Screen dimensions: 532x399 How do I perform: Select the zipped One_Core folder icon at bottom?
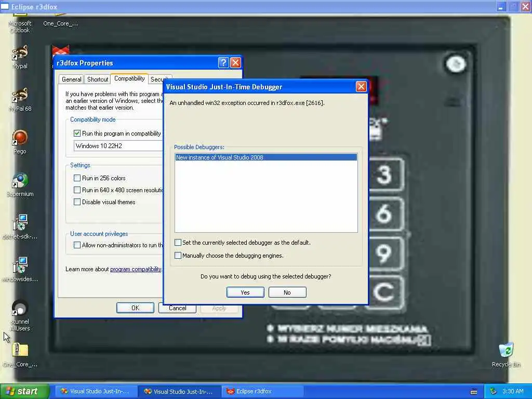(x=20, y=355)
